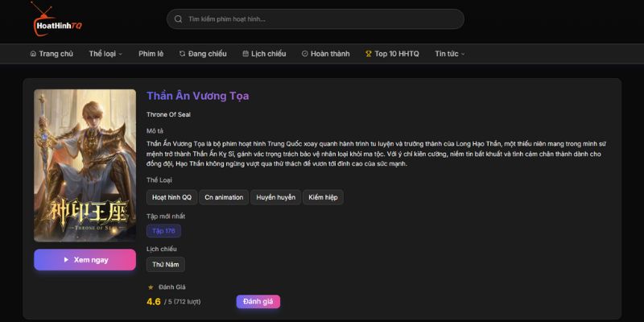Focus the Tìm kiếm phim hoạt hình search field
This screenshot has width=644, height=322.
[x=315, y=19]
